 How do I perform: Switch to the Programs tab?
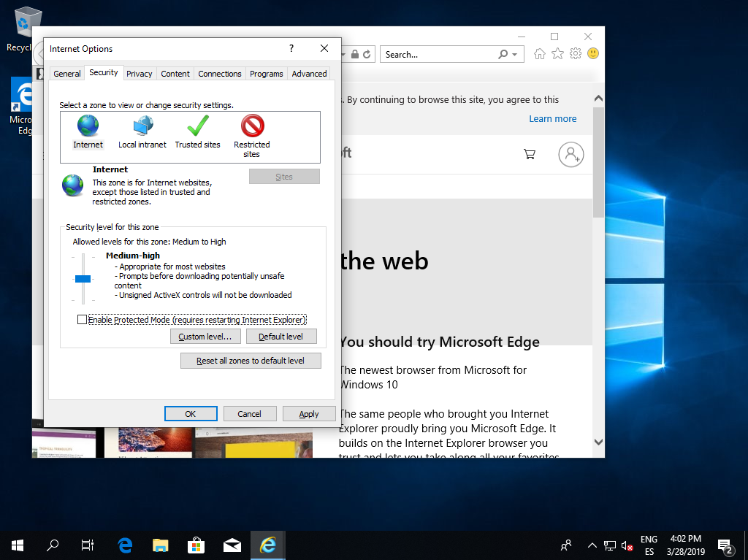266,74
